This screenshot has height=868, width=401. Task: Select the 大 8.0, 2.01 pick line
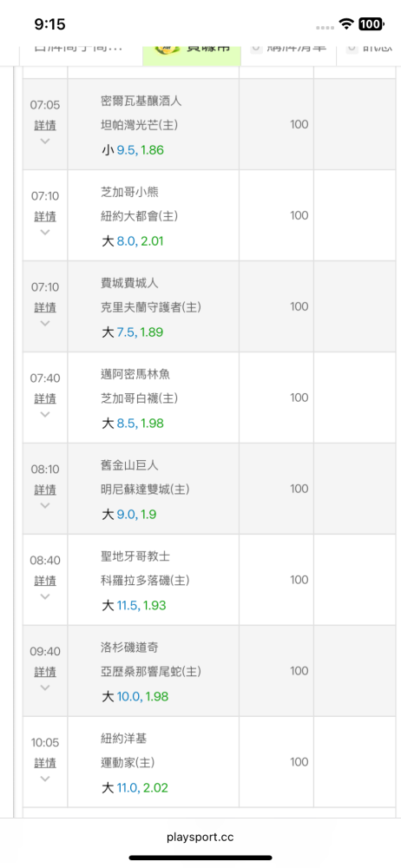(133, 241)
